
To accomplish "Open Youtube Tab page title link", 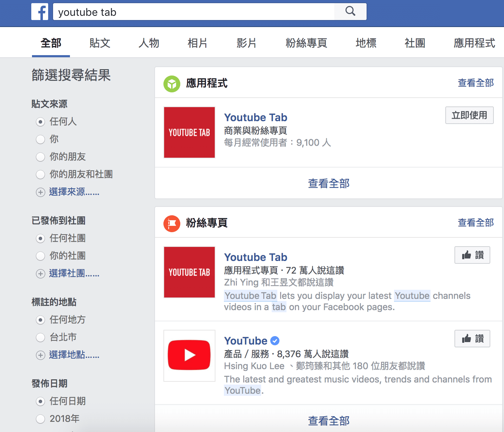I will tap(256, 257).
